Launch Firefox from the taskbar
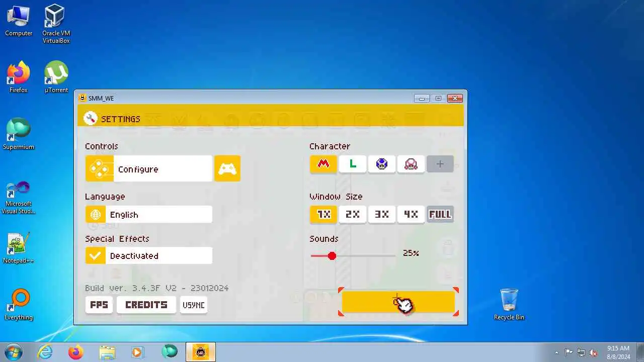 [x=76, y=352]
